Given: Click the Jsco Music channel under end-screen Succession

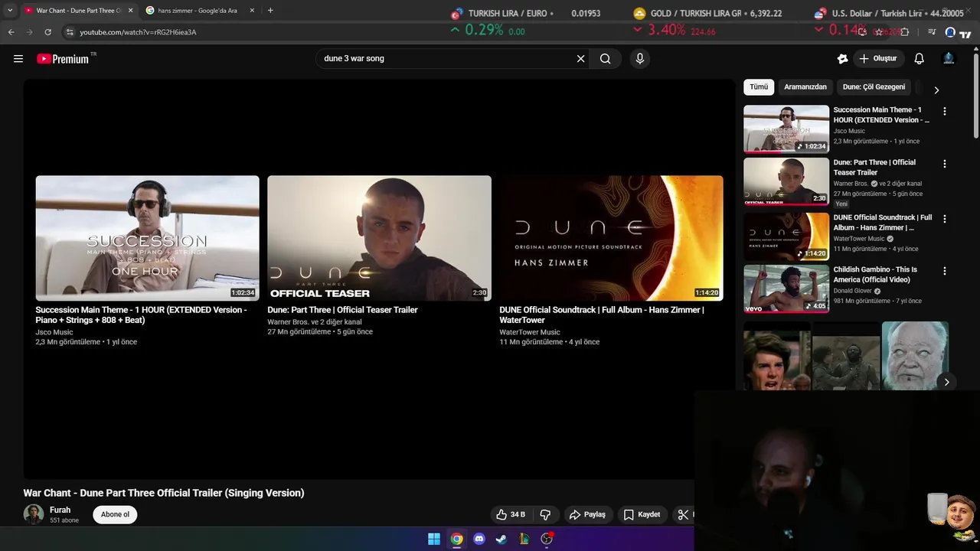Looking at the screenshot, I should pos(54,332).
